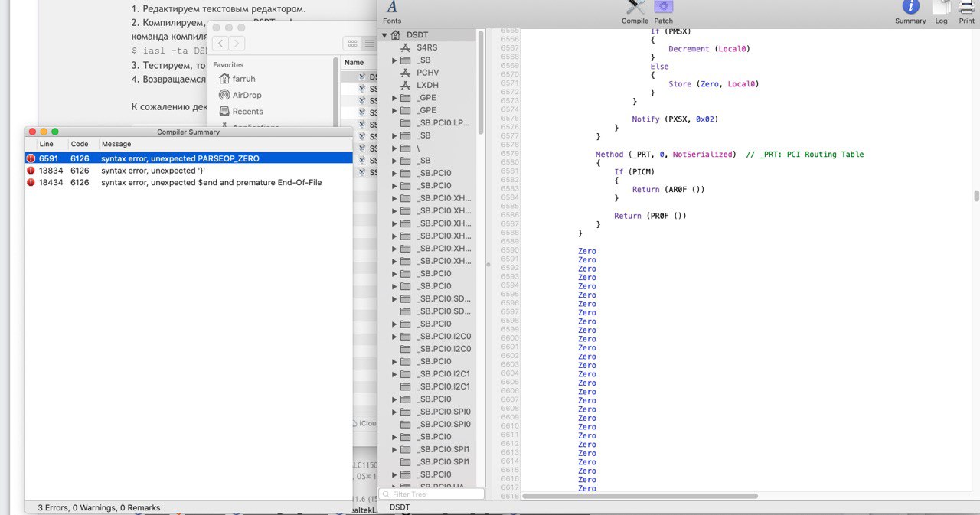Viewport: 980px width, 515px height.
Task: Expand the _SB.PCI0.I2C1 folder
Action: (394, 374)
